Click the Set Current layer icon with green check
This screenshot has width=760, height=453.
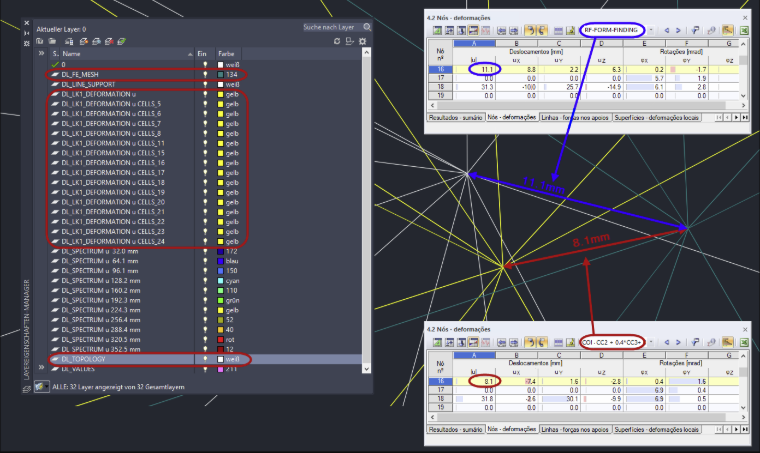[122, 42]
